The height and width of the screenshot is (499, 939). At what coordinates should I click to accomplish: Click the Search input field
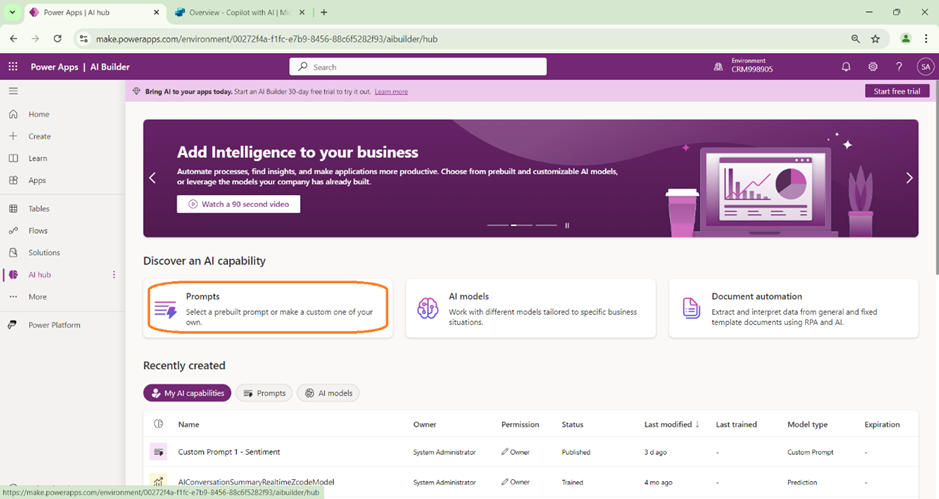(x=418, y=67)
